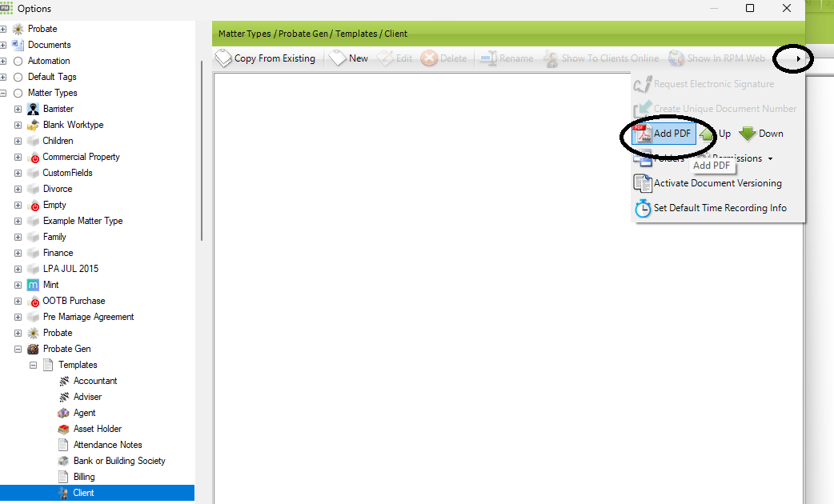
Task: Open the Asset Holder template folder
Action: (x=98, y=429)
